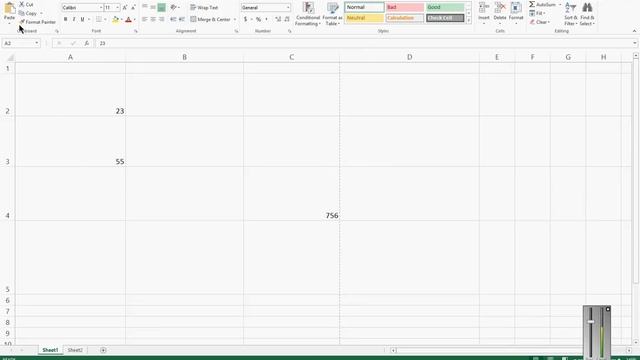This screenshot has height=360, width=640.
Task: Expand the cell Styles gallery
Action: tap(469, 20)
